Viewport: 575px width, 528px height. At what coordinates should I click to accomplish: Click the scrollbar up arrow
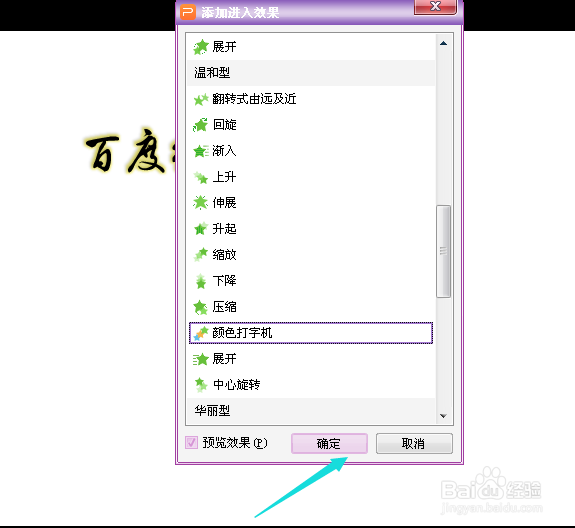[x=443, y=43]
